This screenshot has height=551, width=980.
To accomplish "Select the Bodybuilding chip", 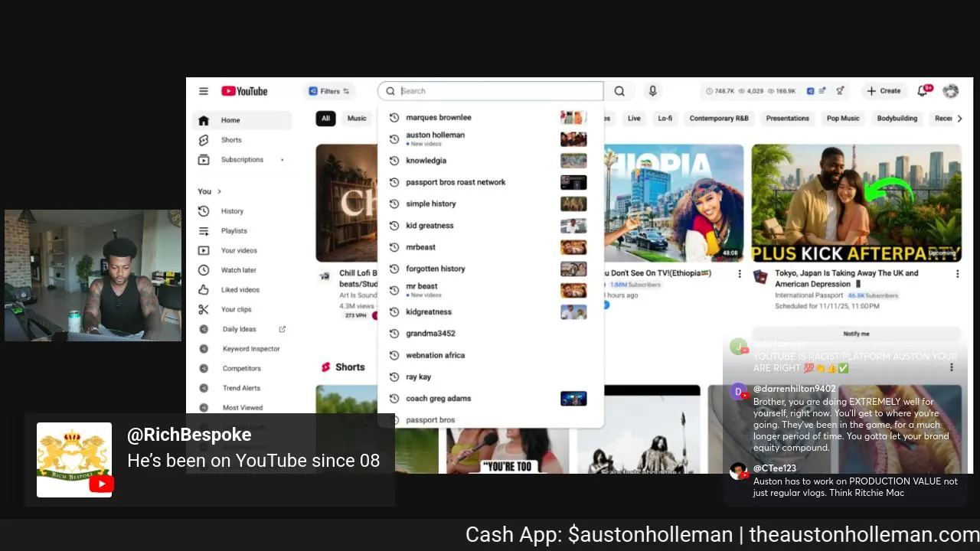I will pyautogui.click(x=897, y=119).
